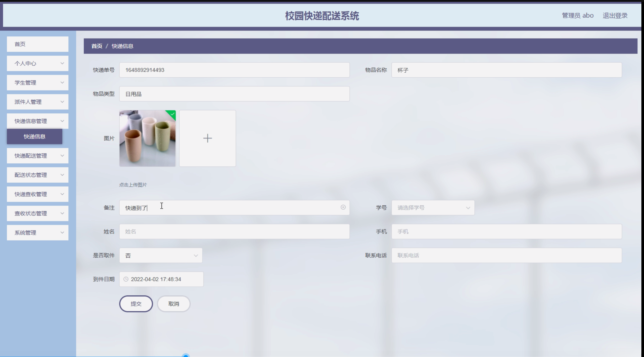
Task: Go to 首页 in the sidebar
Action: tap(37, 44)
